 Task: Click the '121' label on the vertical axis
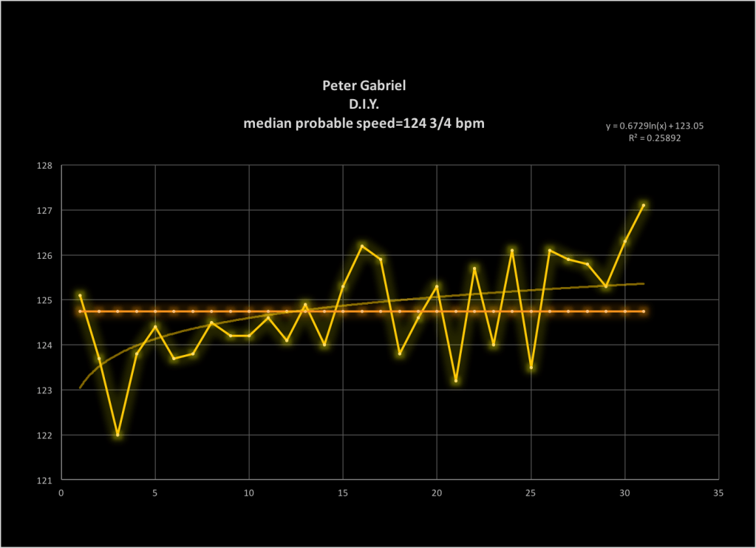coord(46,480)
